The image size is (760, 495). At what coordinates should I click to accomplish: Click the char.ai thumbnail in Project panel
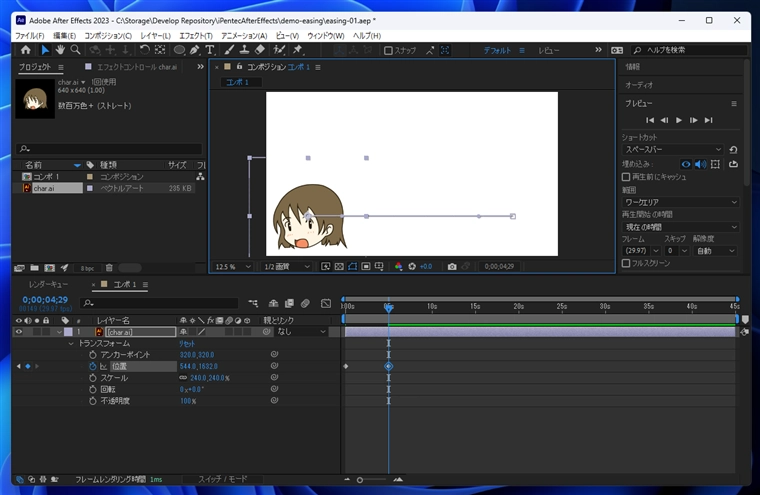click(35, 99)
